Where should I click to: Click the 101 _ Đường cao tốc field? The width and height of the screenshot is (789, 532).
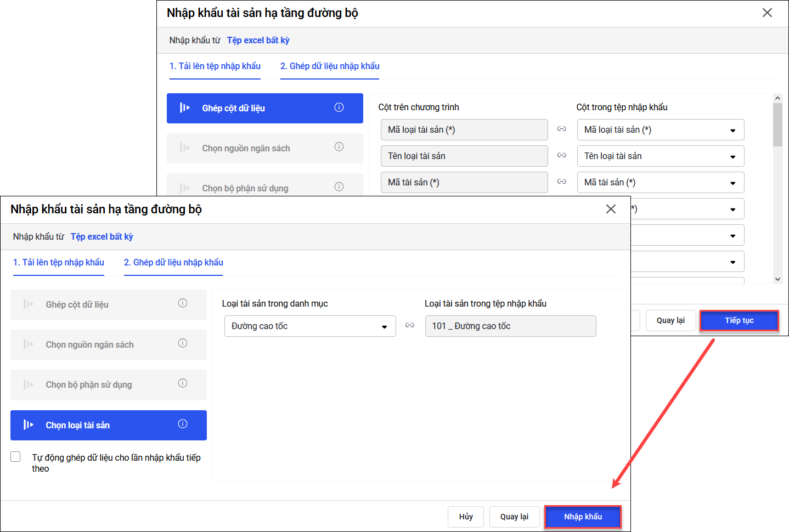tap(510, 326)
